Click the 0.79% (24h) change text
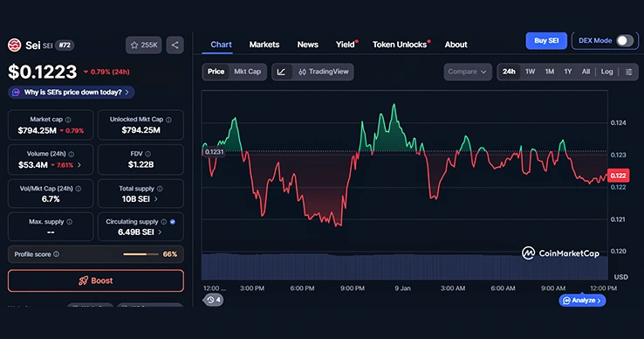The image size is (644, 339). tap(110, 72)
